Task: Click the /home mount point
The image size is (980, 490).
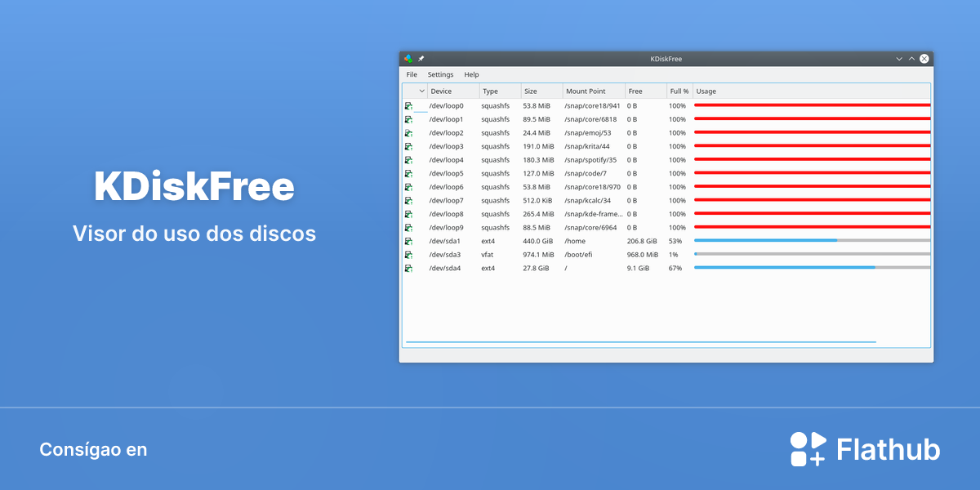Action: pyautogui.click(x=575, y=241)
